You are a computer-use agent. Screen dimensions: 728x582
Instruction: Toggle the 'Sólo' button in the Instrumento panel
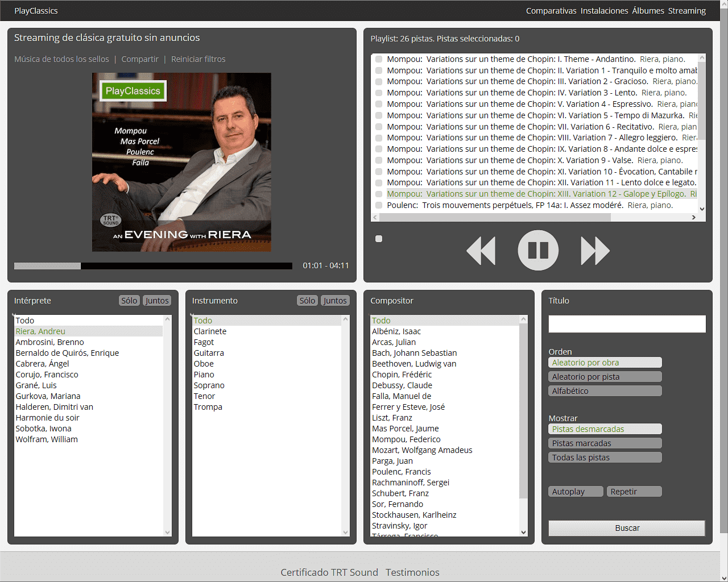pos(307,301)
